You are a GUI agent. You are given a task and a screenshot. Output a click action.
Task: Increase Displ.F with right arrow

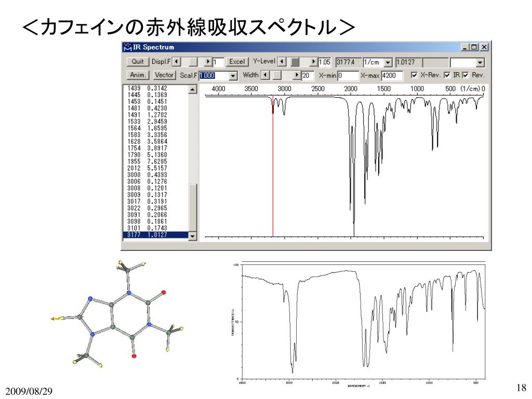[208, 62]
